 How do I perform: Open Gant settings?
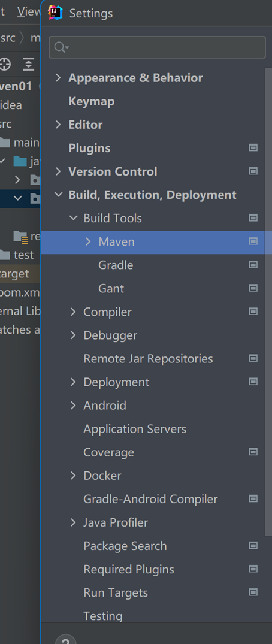point(111,288)
